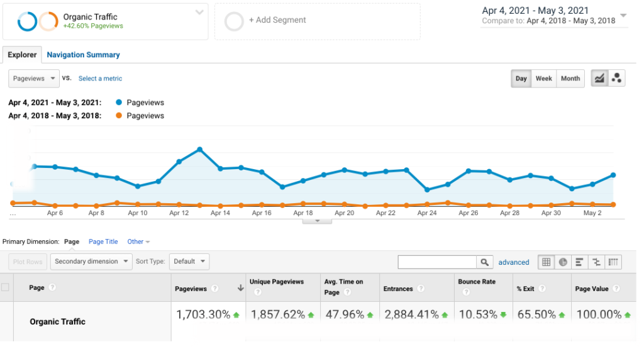Screen dimensions: 644x349
Task: Open the Secondary dimension dropdown
Action: [x=91, y=262]
